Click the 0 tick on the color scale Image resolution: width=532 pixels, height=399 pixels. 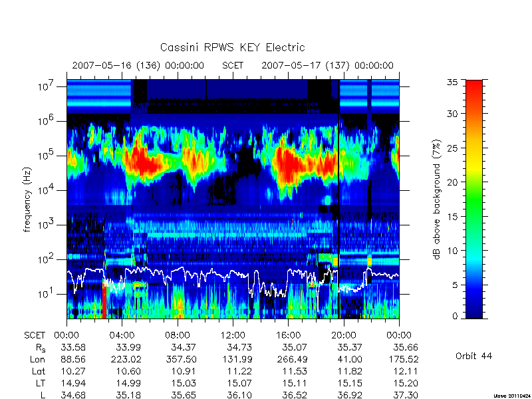tap(455, 316)
